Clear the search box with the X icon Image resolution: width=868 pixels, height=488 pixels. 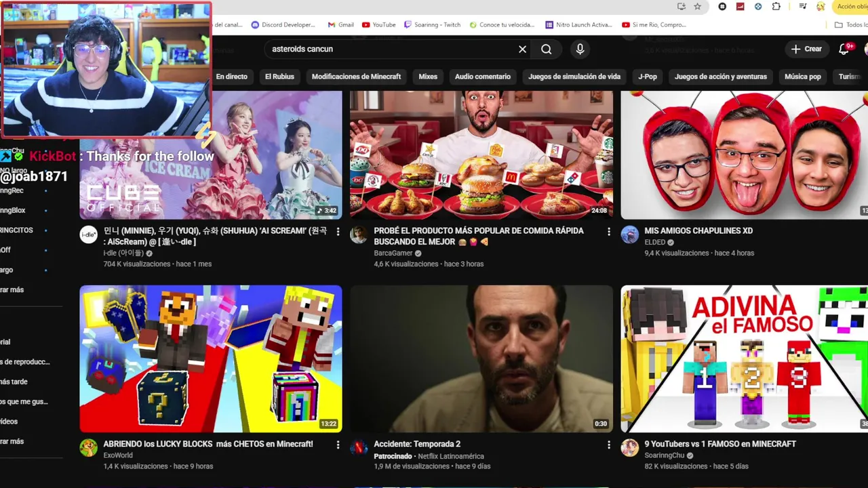pyautogui.click(x=522, y=49)
